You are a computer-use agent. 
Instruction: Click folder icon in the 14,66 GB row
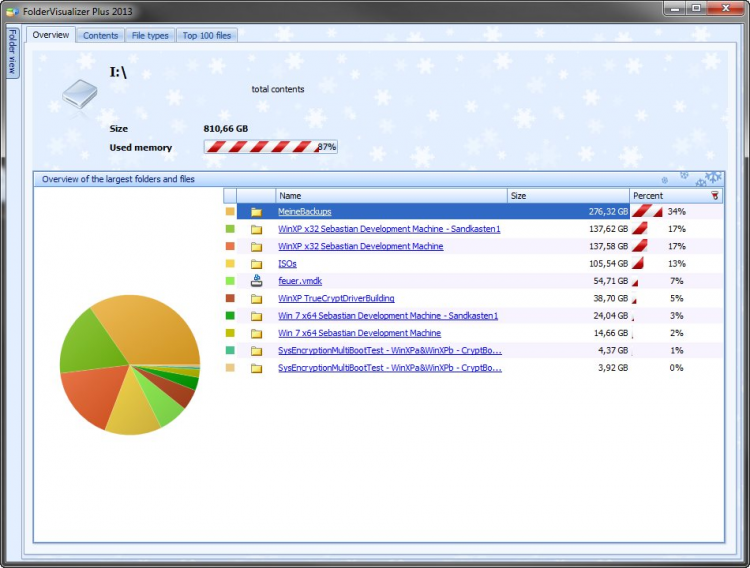coord(256,334)
